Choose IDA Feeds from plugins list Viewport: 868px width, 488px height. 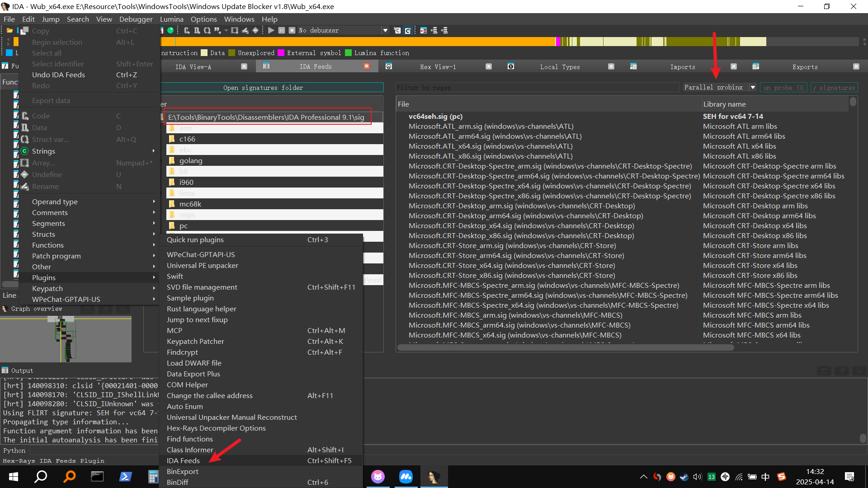pyautogui.click(x=183, y=460)
